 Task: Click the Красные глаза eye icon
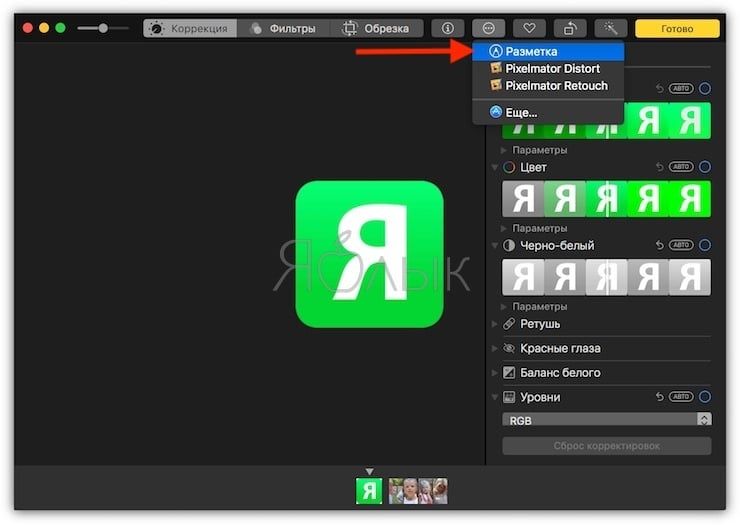point(509,348)
